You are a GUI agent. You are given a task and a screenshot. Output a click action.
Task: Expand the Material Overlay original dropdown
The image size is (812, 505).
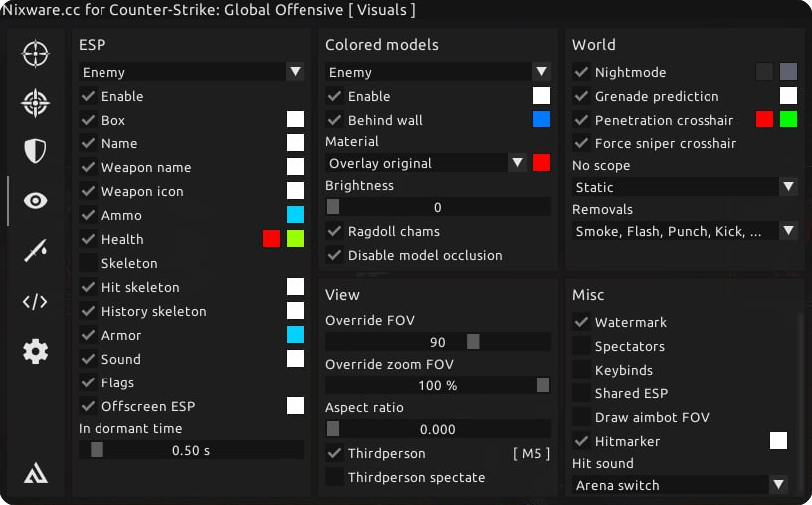click(x=426, y=163)
